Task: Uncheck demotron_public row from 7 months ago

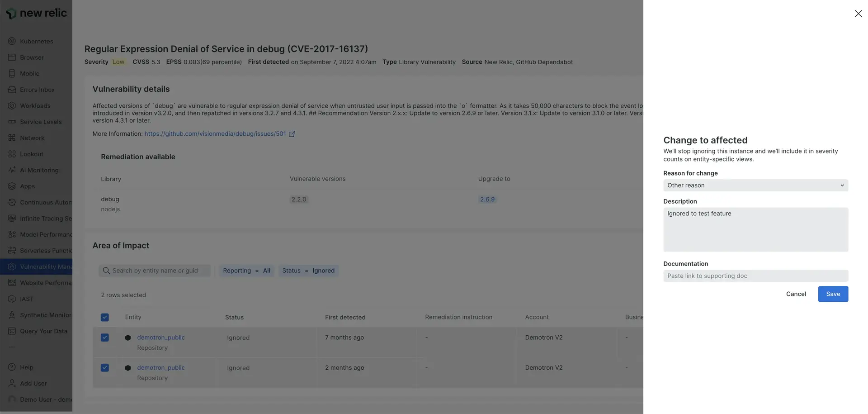Action: pyautogui.click(x=104, y=338)
